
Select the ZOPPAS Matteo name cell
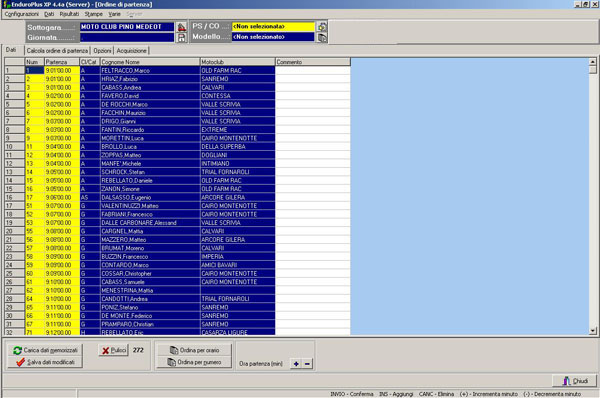(150, 155)
